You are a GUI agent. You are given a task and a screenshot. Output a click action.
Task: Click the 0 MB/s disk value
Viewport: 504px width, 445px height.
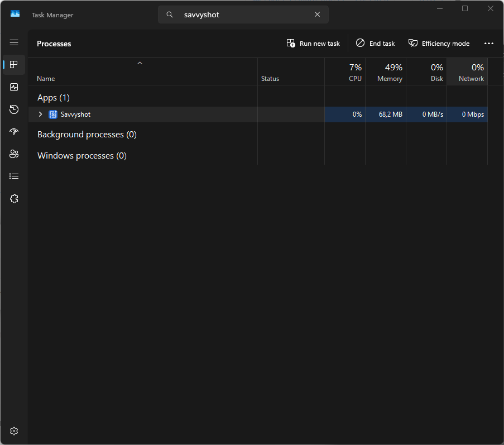tap(433, 114)
